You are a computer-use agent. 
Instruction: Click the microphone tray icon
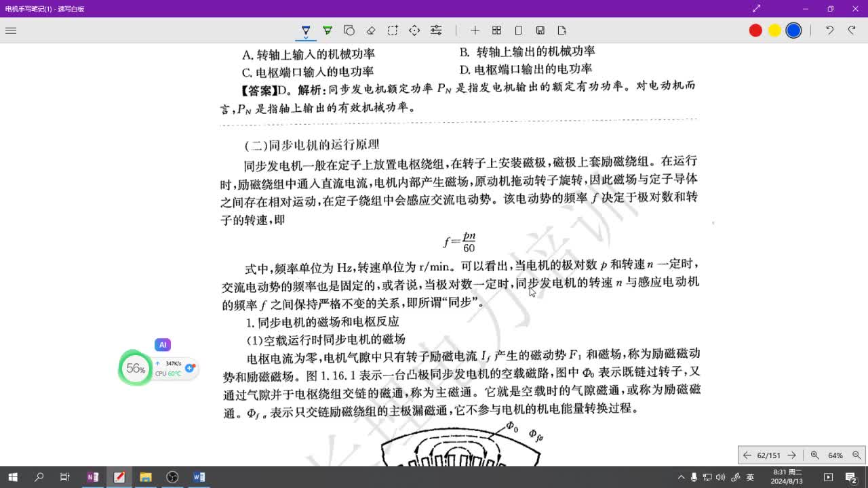click(694, 477)
